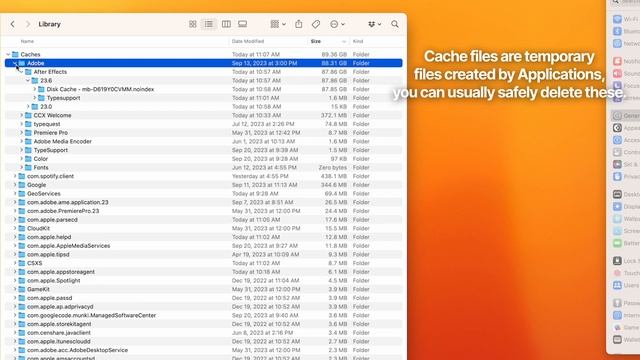Sort by the Kind column header
The image size is (640, 360).
pos(358,41)
